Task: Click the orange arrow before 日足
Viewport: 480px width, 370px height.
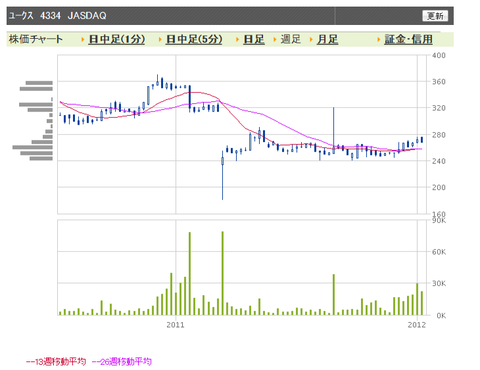Action: [x=238, y=40]
